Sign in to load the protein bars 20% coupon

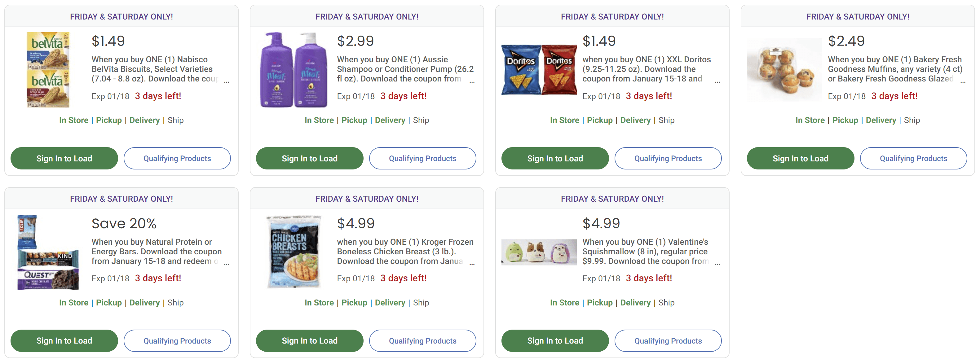pos(64,340)
